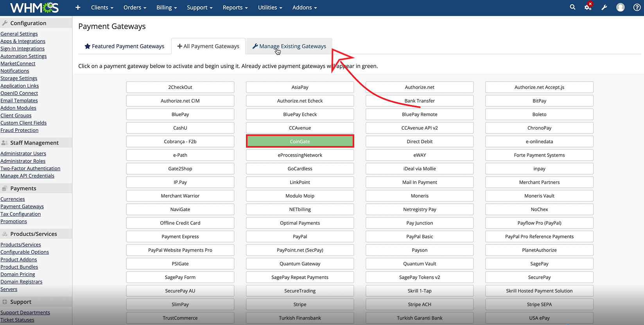Open Manage Existing Gateways tab

[289, 46]
